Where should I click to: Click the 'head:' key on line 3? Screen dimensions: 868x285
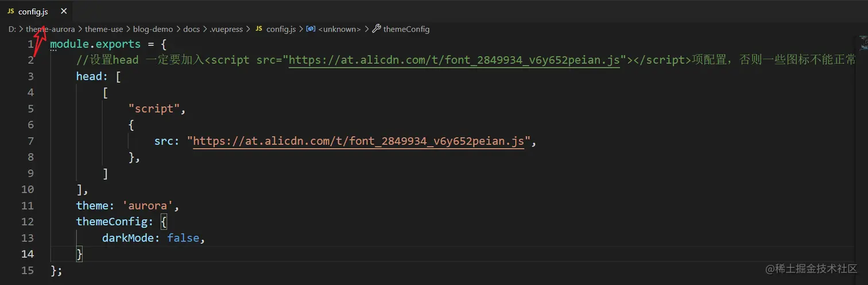coord(92,76)
